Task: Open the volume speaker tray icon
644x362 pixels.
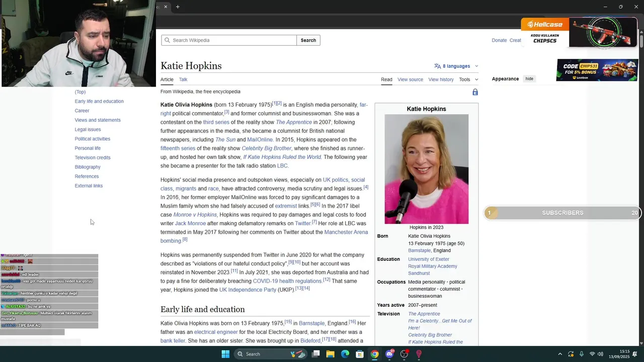Action: tap(600, 354)
